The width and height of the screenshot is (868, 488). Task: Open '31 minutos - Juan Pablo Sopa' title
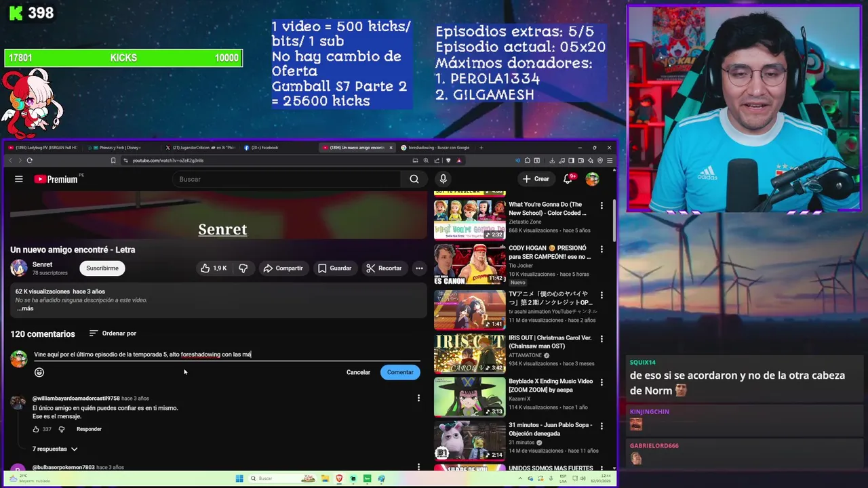pos(550,429)
